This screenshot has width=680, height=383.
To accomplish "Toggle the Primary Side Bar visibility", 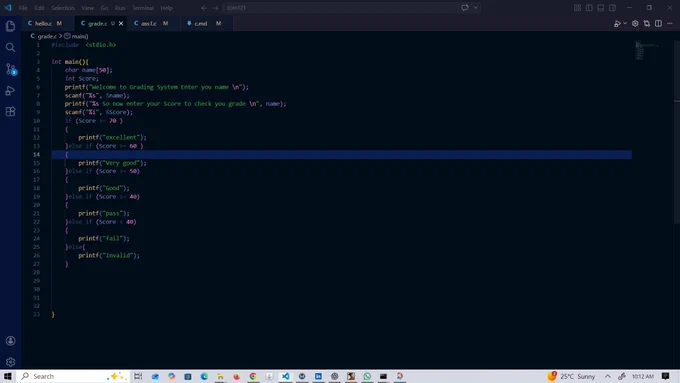I will click(x=589, y=8).
